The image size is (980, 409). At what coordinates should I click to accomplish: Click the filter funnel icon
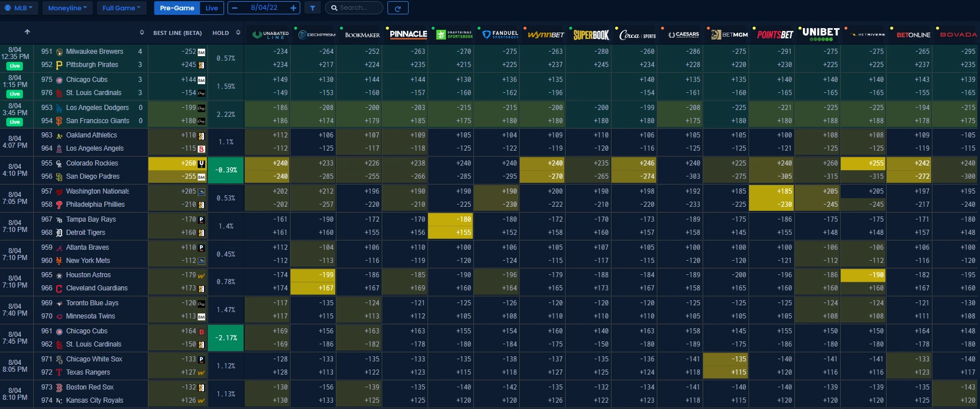point(312,8)
